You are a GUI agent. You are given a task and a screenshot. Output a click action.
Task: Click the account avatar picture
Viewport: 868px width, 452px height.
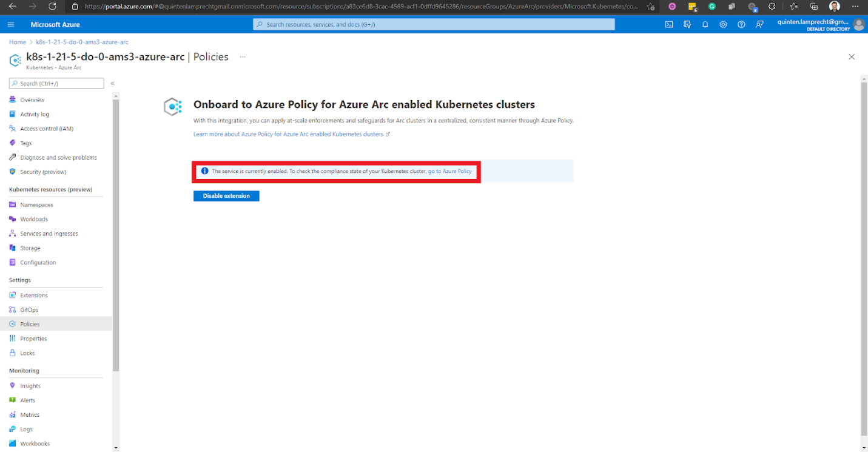coord(858,24)
